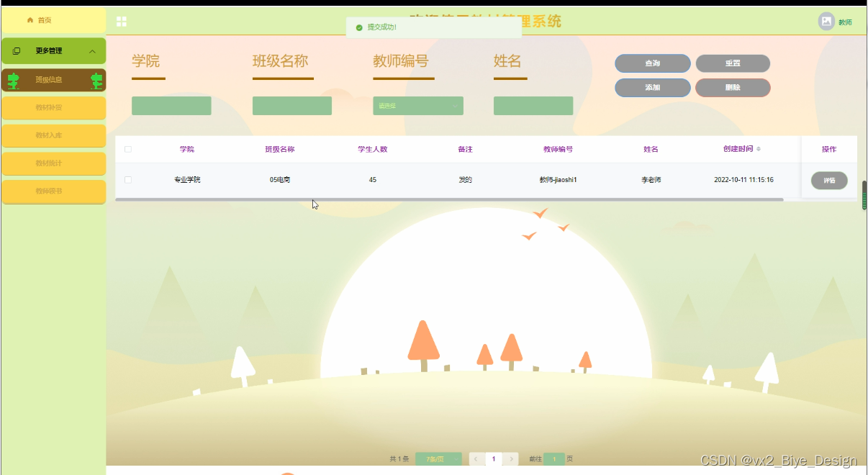This screenshot has height=475, width=868.
Task: Click the 前往 page number input
Action: pyautogui.click(x=554, y=458)
